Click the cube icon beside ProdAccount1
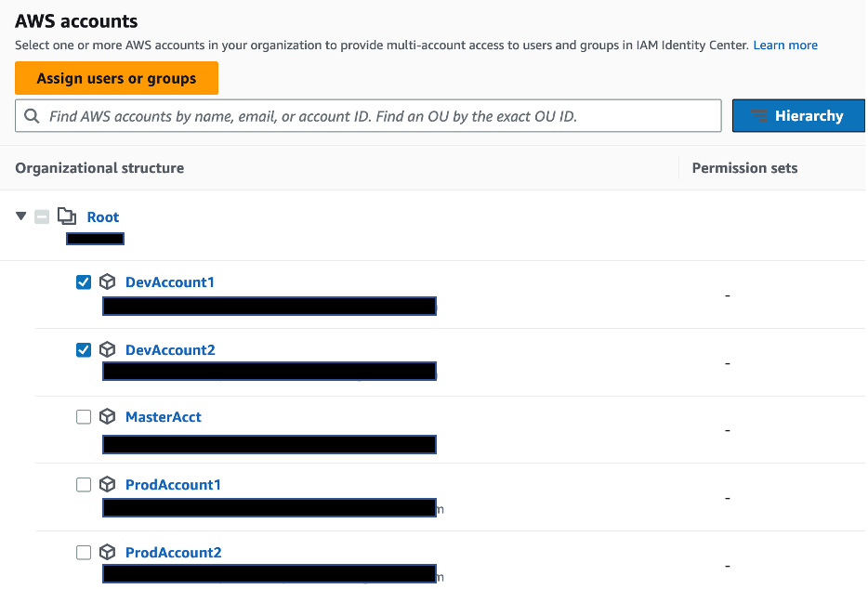The width and height of the screenshot is (868, 589). [x=108, y=484]
